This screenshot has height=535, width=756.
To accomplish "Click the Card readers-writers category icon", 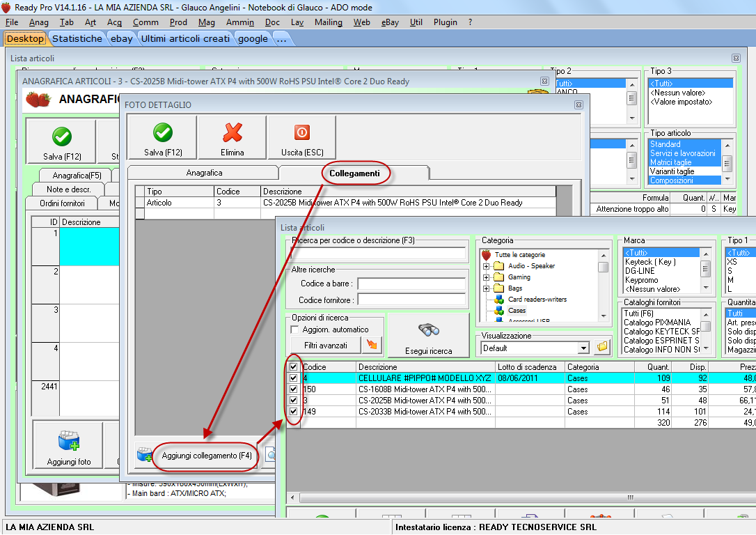I will tap(499, 299).
